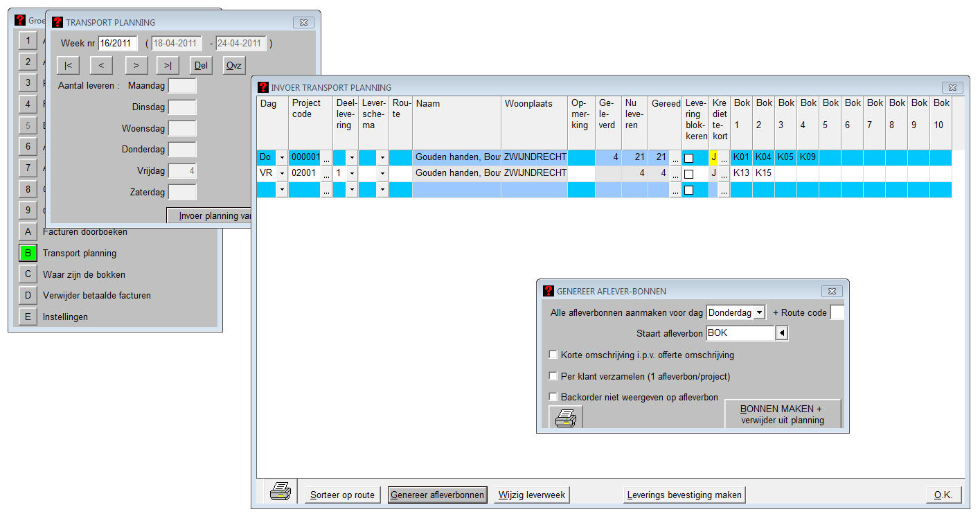Open the Donderdag day dropdown

point(759,312)
